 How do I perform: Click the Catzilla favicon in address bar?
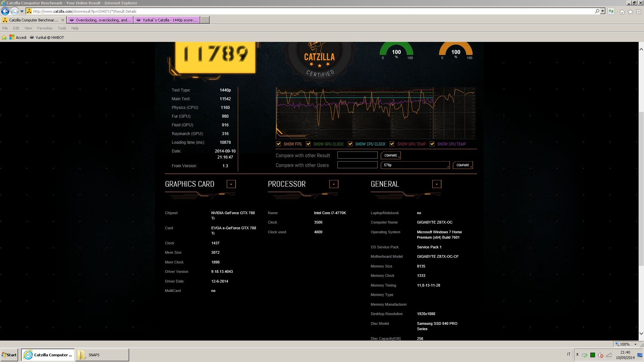point(29,11)
